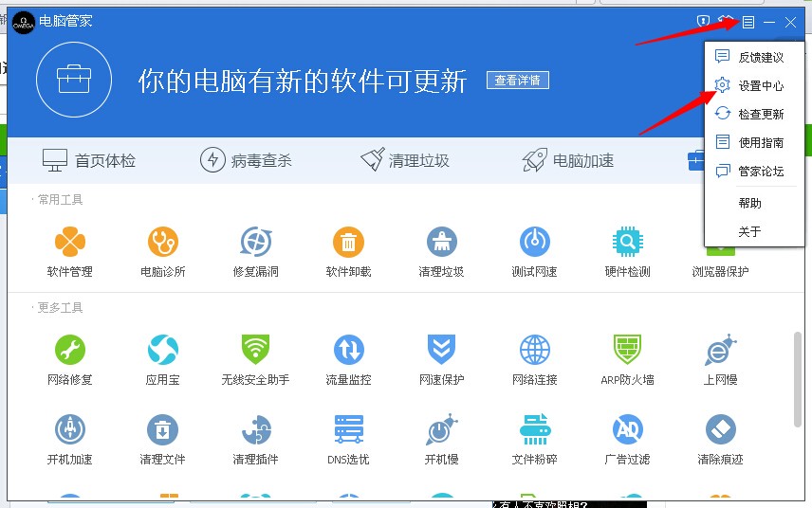The image size is (812, 508).
Task: Switch to the 病毒查杀 tab
Action: pos(246,160)
